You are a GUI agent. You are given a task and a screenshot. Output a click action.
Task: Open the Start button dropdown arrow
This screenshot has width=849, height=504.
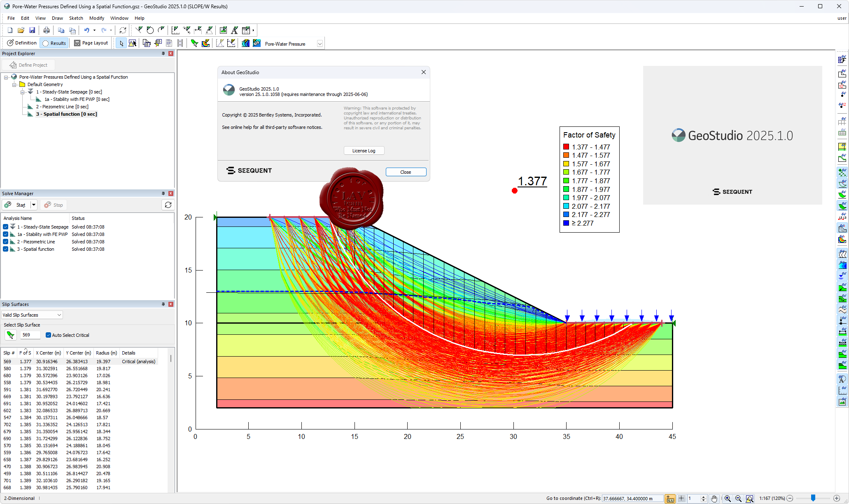tap(34, 205)
